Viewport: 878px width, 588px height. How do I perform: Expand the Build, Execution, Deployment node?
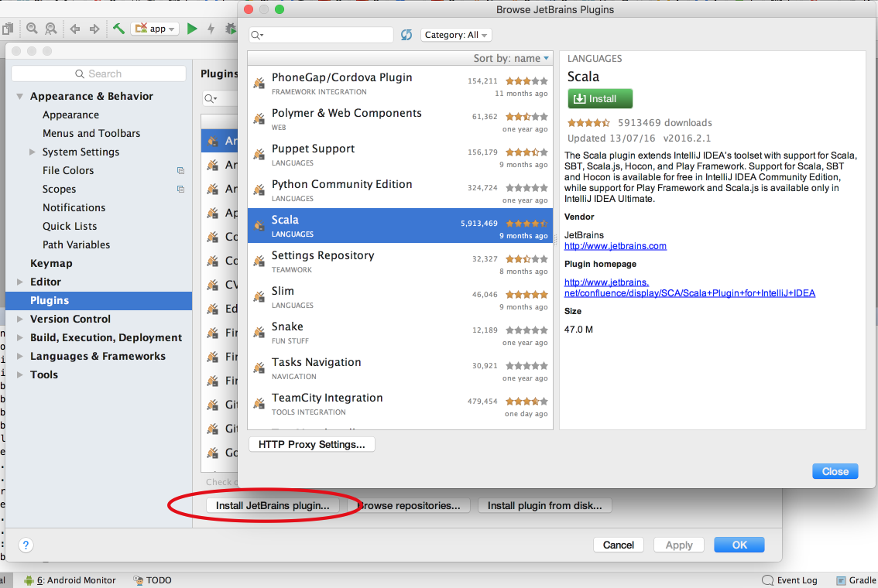(x=19, y=337)
